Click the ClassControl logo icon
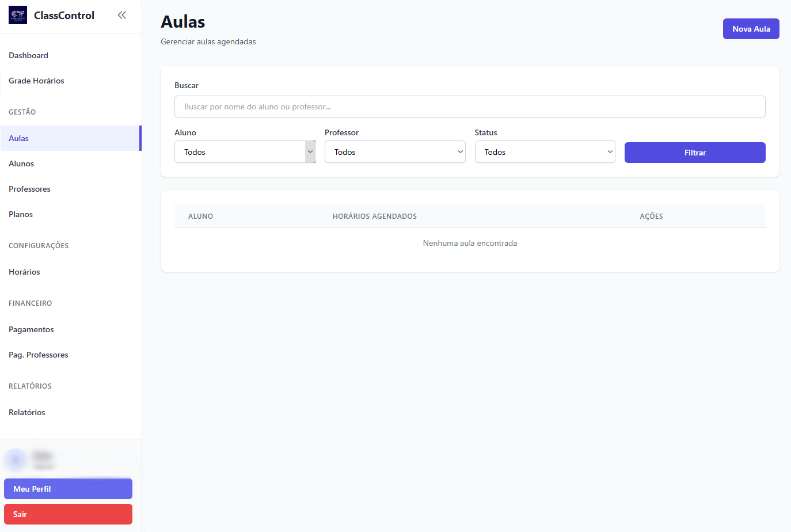 tap(18, 15)
